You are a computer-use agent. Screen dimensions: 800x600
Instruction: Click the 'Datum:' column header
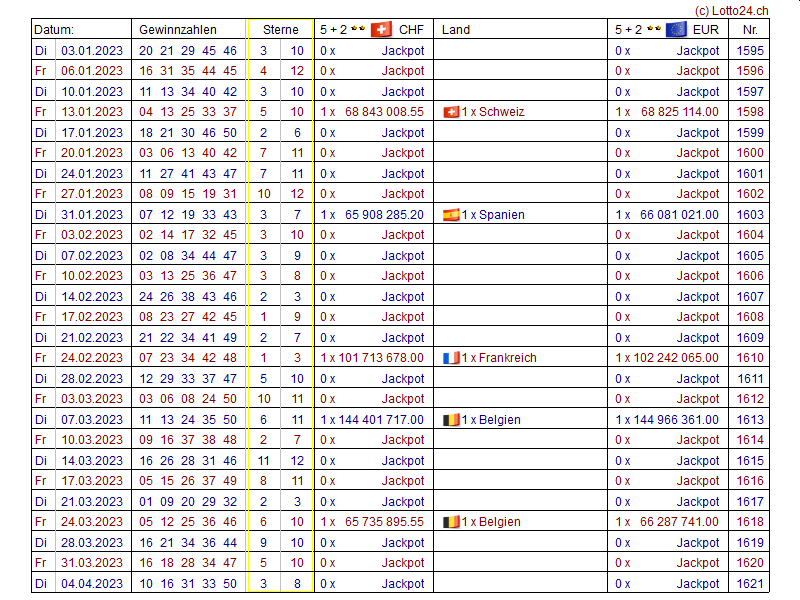point(54,30)
